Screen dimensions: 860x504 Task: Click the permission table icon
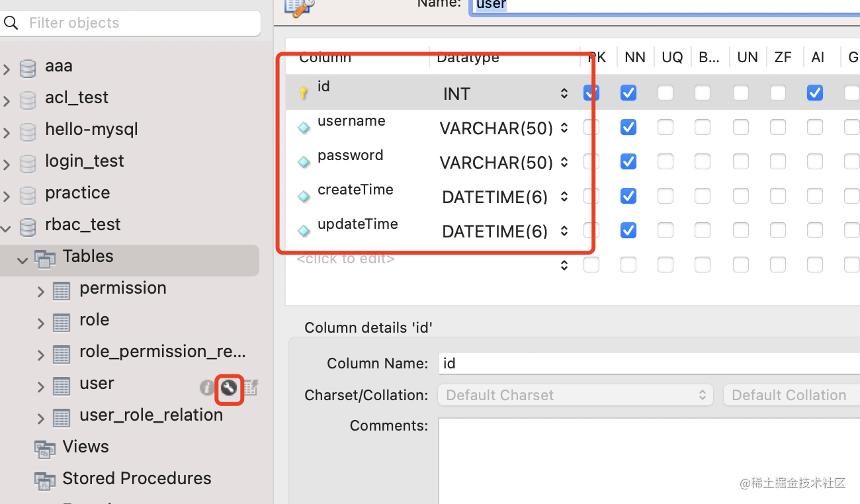point(62,290)
